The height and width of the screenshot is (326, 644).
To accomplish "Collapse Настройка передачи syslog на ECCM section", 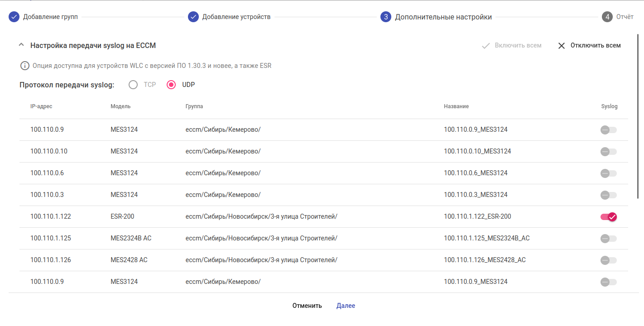I will point(21,45).
